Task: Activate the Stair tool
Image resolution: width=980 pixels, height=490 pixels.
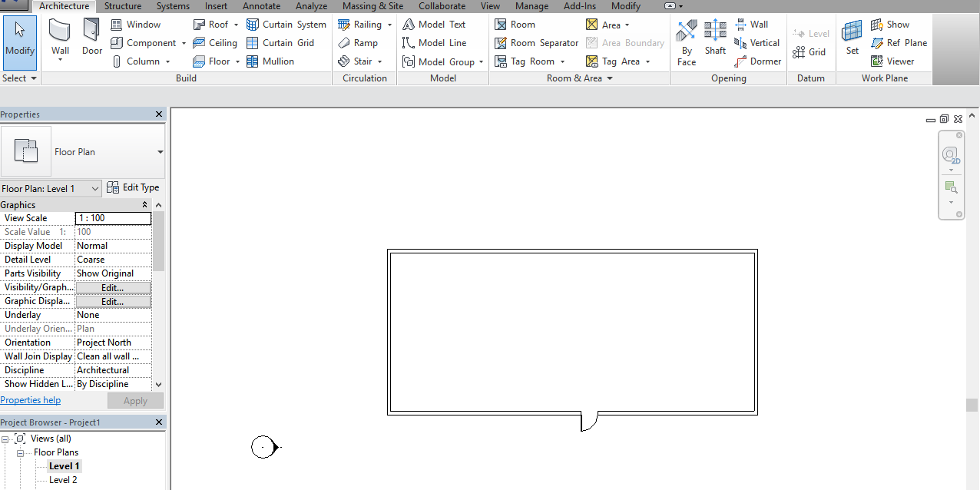Action: click(x=356, y=61)
